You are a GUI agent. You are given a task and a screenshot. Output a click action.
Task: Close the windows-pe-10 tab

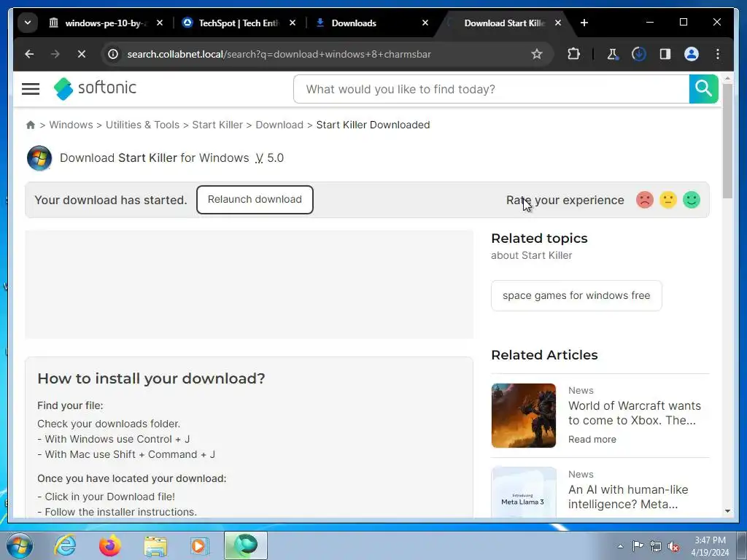160,23
